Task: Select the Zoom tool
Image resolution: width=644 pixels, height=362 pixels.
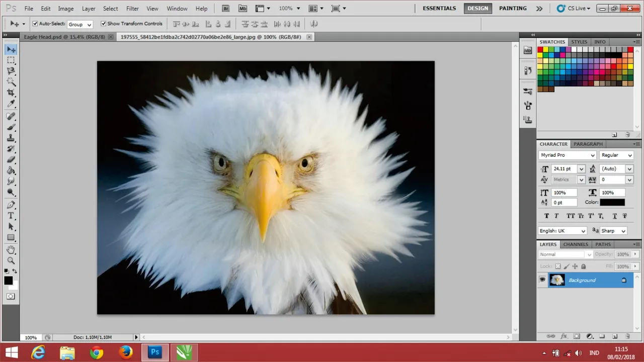Action: 11,260
